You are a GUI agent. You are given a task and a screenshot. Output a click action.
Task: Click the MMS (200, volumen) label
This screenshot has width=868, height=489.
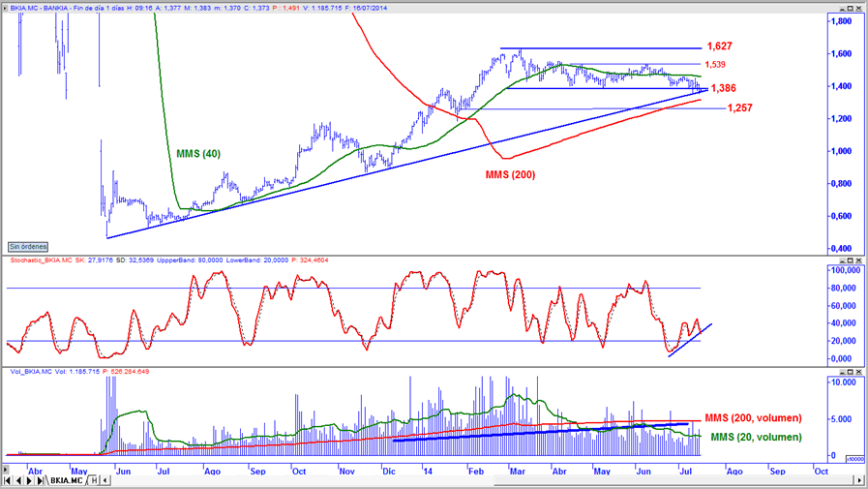coord(753,418)
